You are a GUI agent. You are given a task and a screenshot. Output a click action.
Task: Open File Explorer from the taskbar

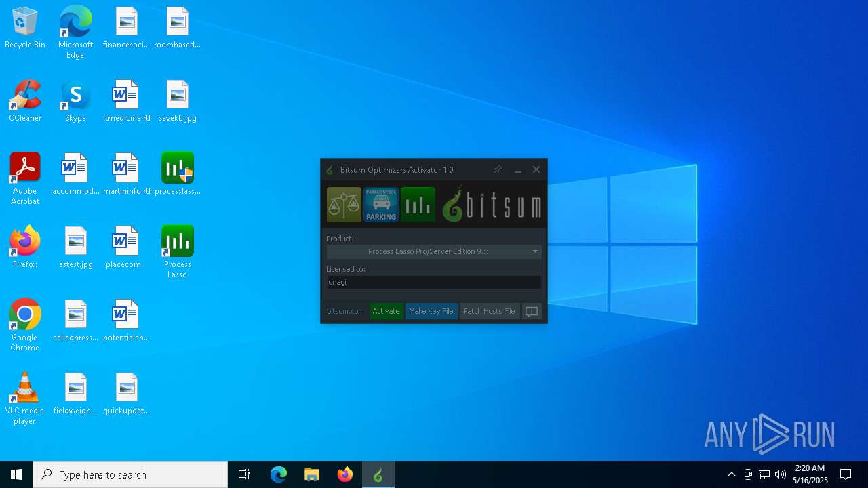pyautogui.click(x=312, y=474)
